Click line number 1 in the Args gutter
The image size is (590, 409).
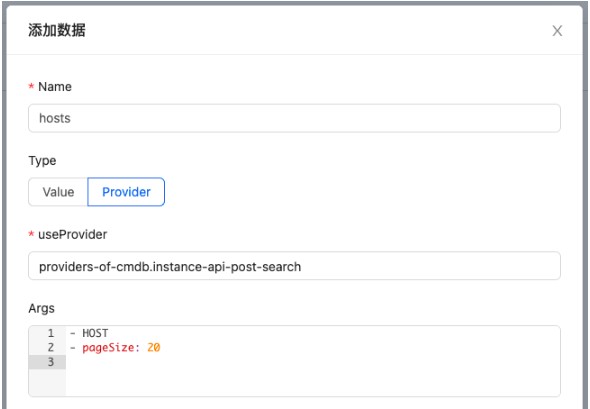(x=51, y=333)
